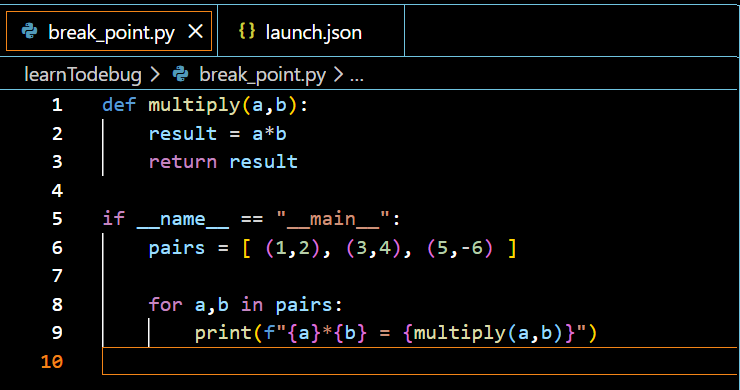Click the JSON braces icon on launch.json tab

[x=247, y=31]
